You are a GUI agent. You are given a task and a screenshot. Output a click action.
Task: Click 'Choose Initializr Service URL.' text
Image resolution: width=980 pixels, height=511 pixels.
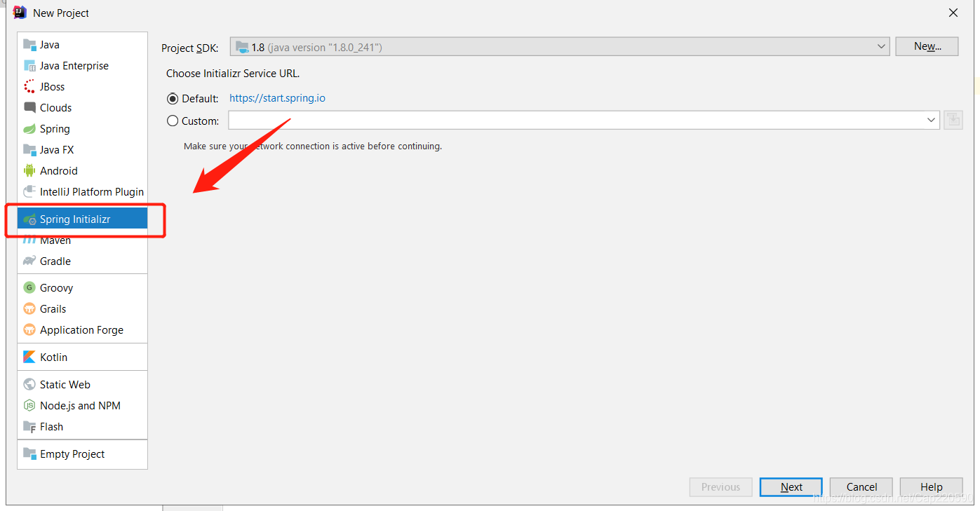[233, 73]
